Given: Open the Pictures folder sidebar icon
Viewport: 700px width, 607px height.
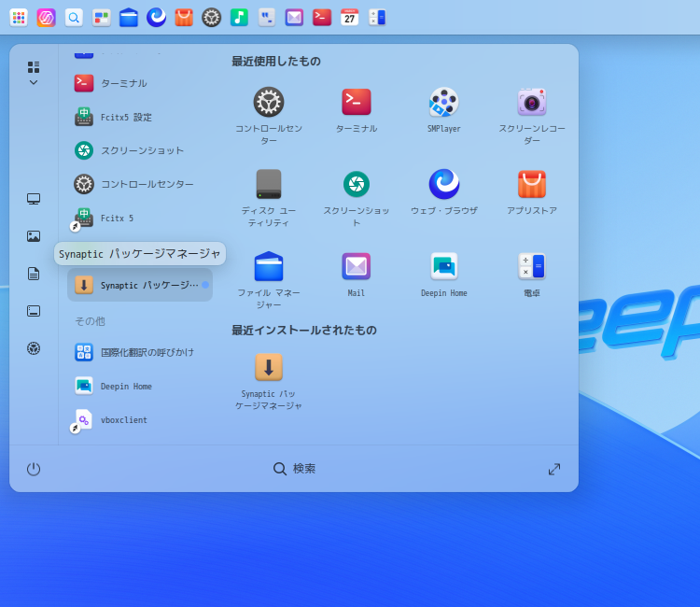Looking at the screenshot, I should pyautogui.click(x=34, y=236).
